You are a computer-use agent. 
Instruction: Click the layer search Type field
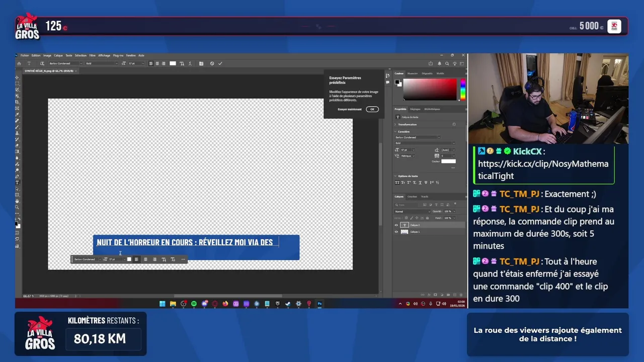(x=407, y=205)
